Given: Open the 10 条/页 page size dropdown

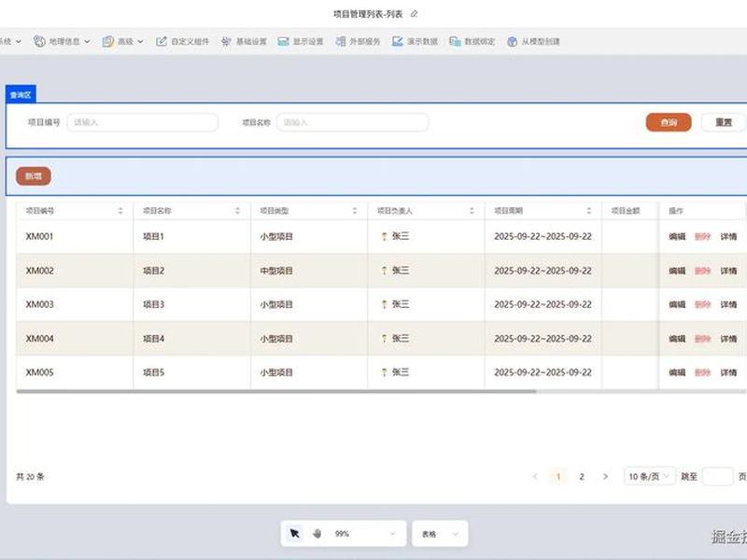Looking at the screenshot, I should 649,476.
